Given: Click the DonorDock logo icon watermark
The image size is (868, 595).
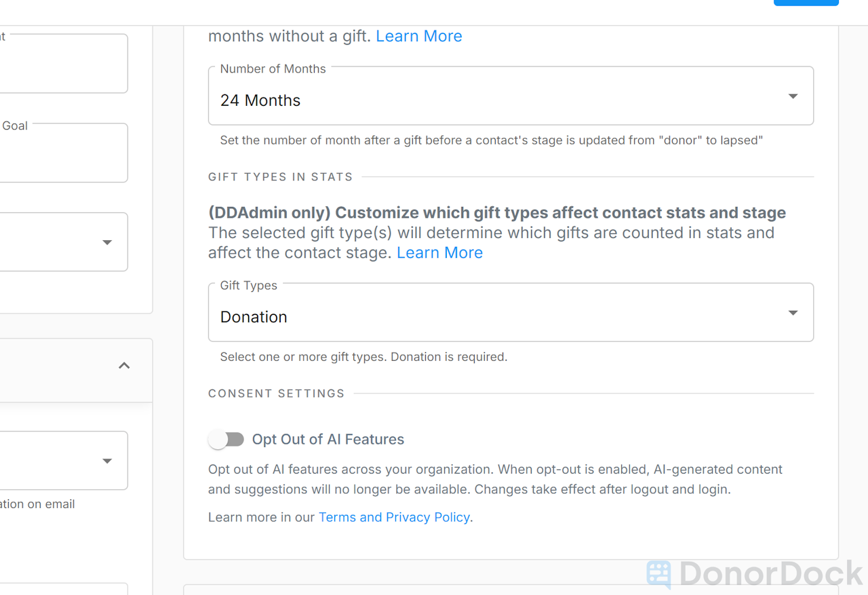Looking at the screenshot, I should [658, 574].
